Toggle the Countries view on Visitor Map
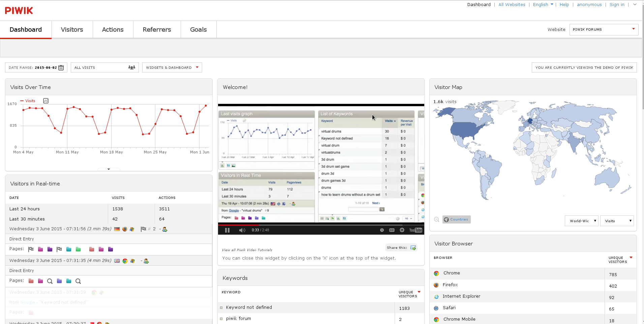This screenshot has height=324, width=644. coord(456,219)
